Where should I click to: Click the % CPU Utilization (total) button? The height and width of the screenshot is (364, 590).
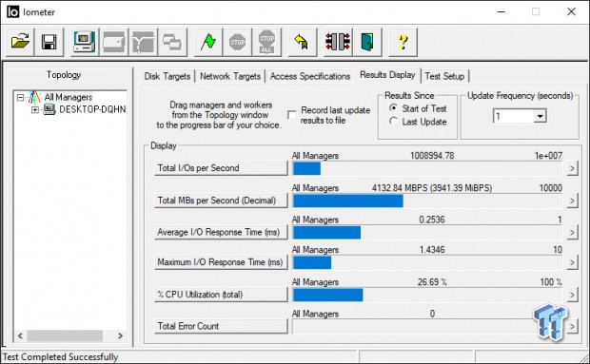221,295
